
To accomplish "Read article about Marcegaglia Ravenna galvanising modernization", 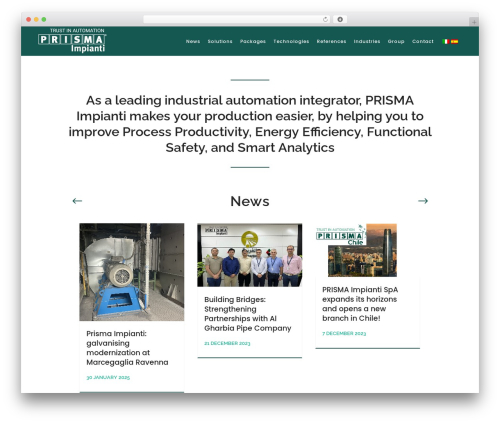I will [127, 348].
